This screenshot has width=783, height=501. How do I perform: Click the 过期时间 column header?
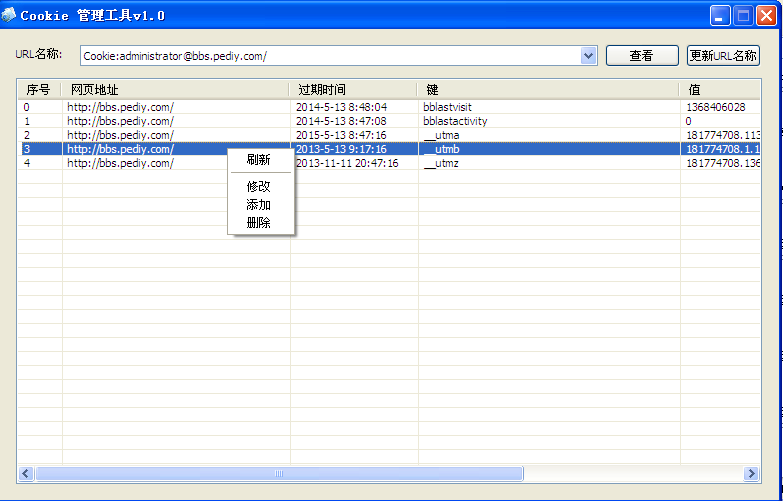(x=353, y=90)
